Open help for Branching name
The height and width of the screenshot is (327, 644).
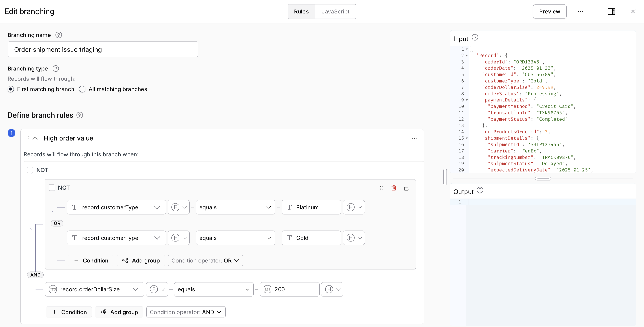[58, 35]
